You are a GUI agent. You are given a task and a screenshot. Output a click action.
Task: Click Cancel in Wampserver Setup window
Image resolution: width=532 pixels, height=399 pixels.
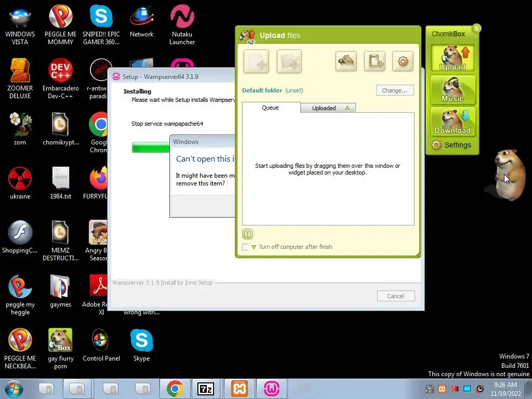point(395,296)
